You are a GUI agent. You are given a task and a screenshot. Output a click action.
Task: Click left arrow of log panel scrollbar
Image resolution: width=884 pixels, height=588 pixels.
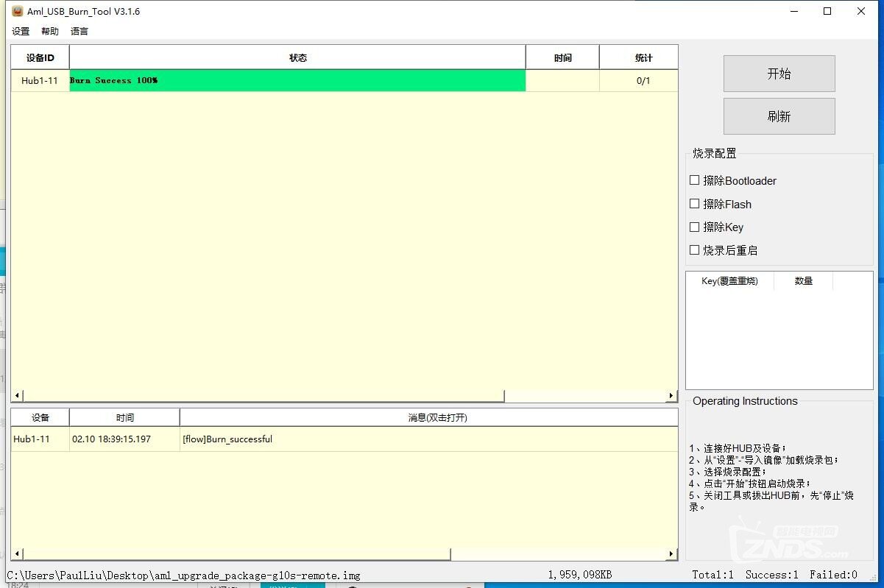click(x=18, y=554)
